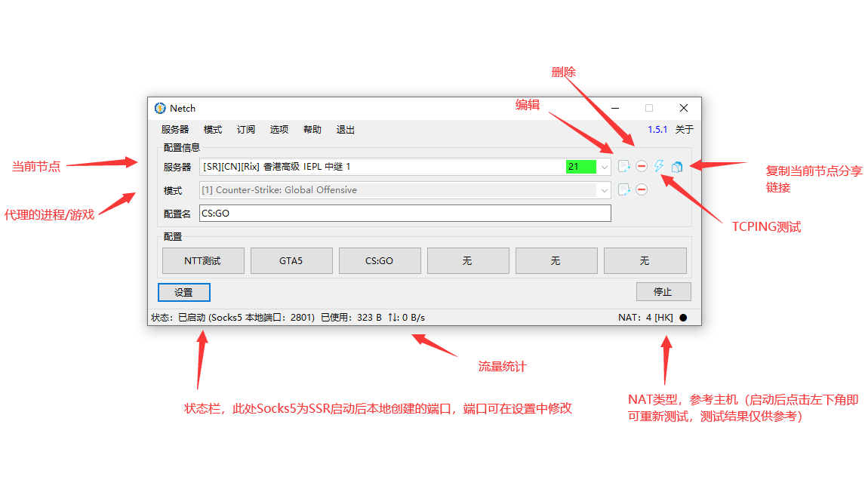Screen dimensions: 868x492
Task: Run TCPing test via lightning icon
Action: (x=659, y=166)
